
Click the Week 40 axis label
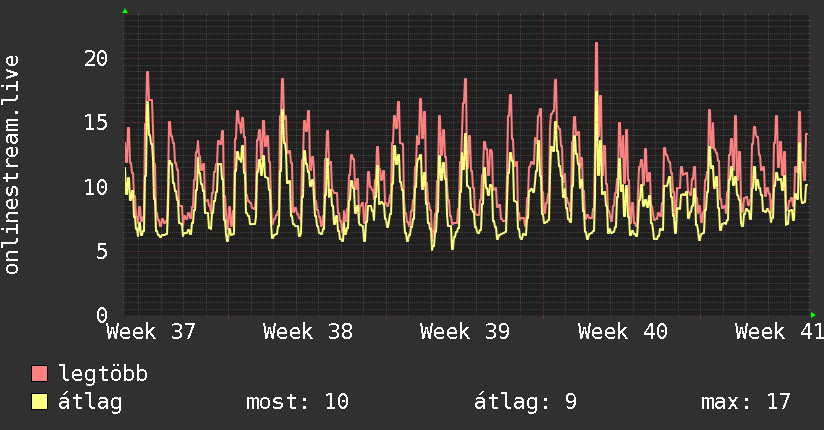pos(622,332)
